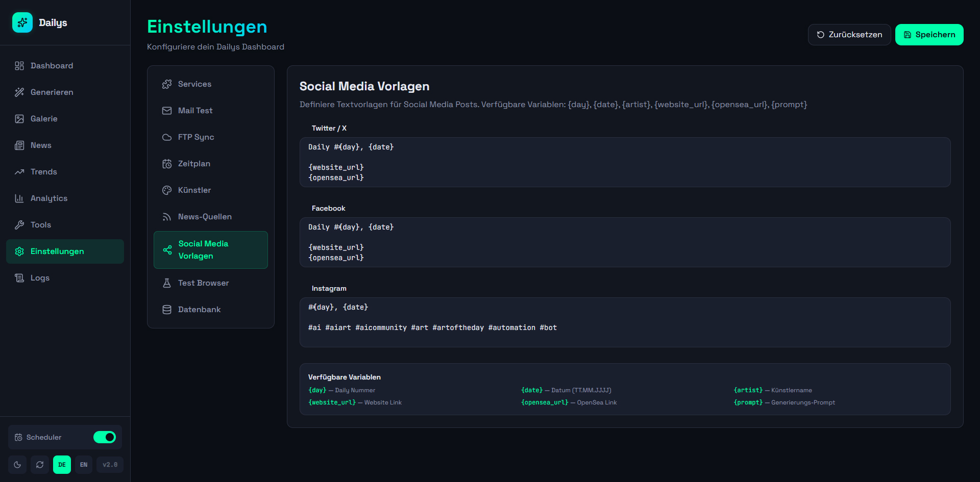Viewport: 980px width, 482px height.
Task: Switch language to EN
Action: pos(84,465)
